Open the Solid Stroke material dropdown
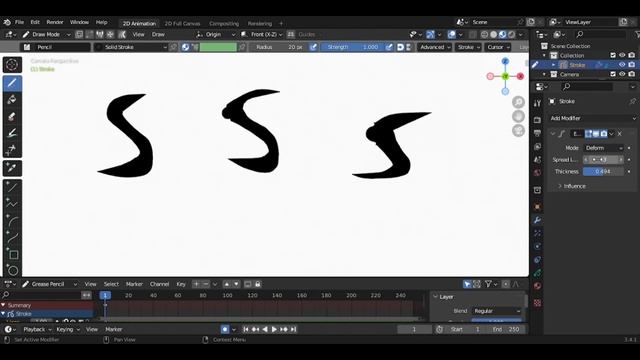640x360 pixels. click(131, 47)
